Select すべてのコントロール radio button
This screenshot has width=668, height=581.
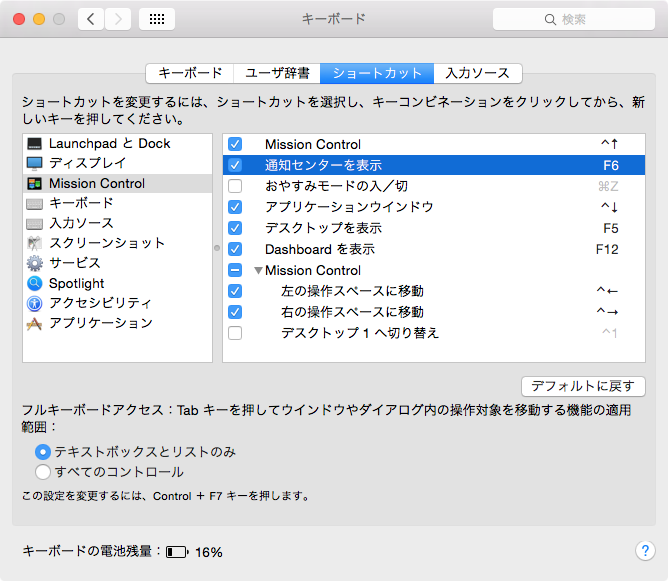(x=43, y=472)
